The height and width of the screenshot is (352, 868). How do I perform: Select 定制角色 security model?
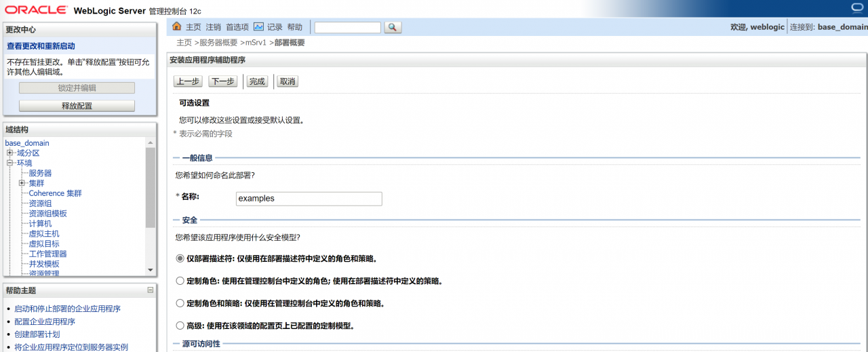(180, 281)
